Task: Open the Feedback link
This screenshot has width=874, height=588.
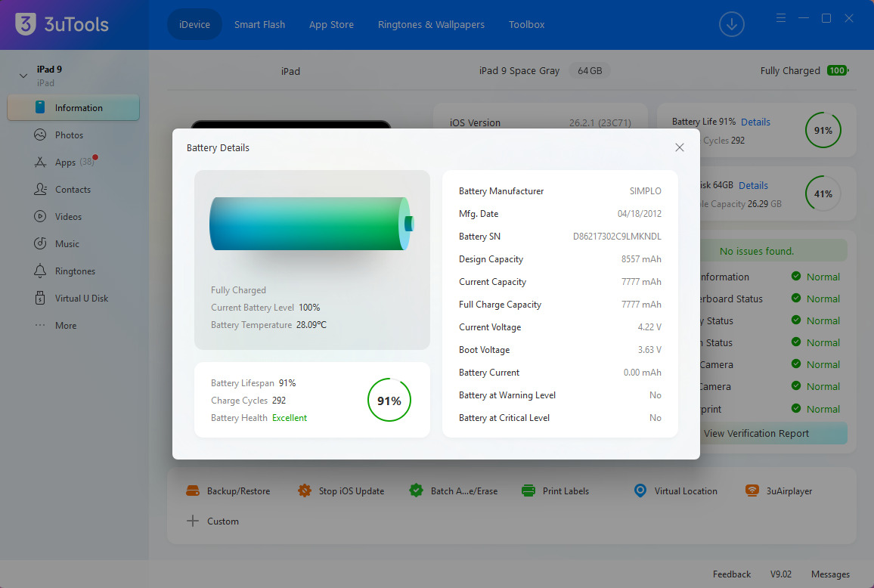Action: point(731,574)
